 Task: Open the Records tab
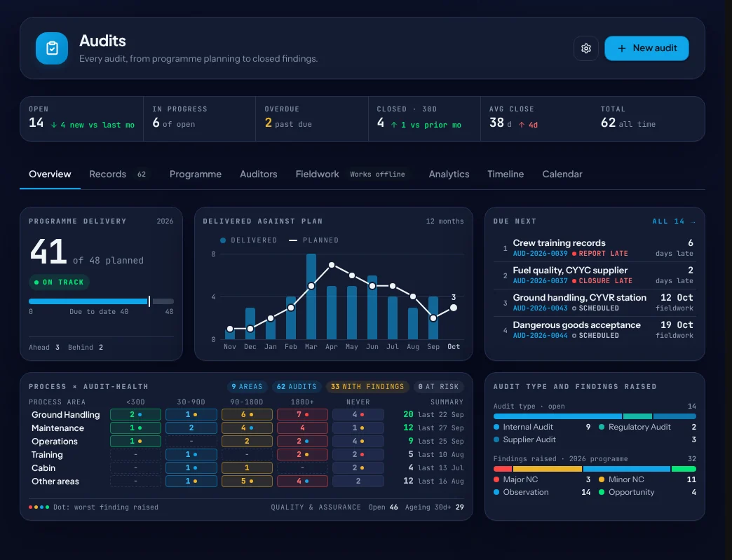tap(118, 174)
